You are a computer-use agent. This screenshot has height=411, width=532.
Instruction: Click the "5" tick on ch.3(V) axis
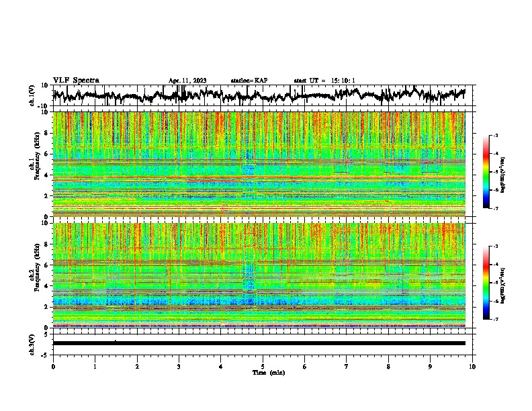click(x=46, y=334)
